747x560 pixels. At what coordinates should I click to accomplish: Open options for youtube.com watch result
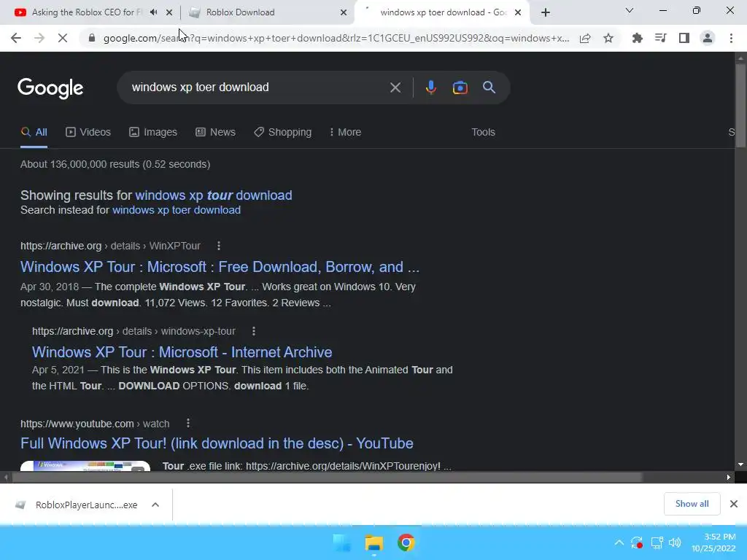188,423
